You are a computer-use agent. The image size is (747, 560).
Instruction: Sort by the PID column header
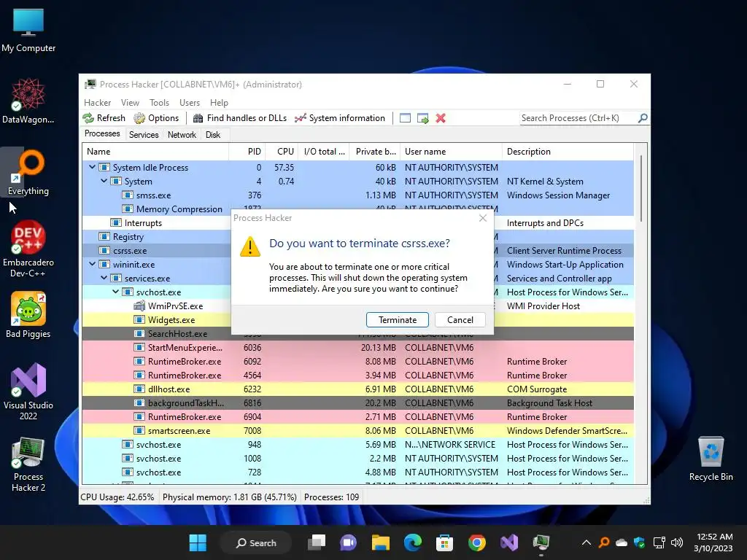[247, 152]
